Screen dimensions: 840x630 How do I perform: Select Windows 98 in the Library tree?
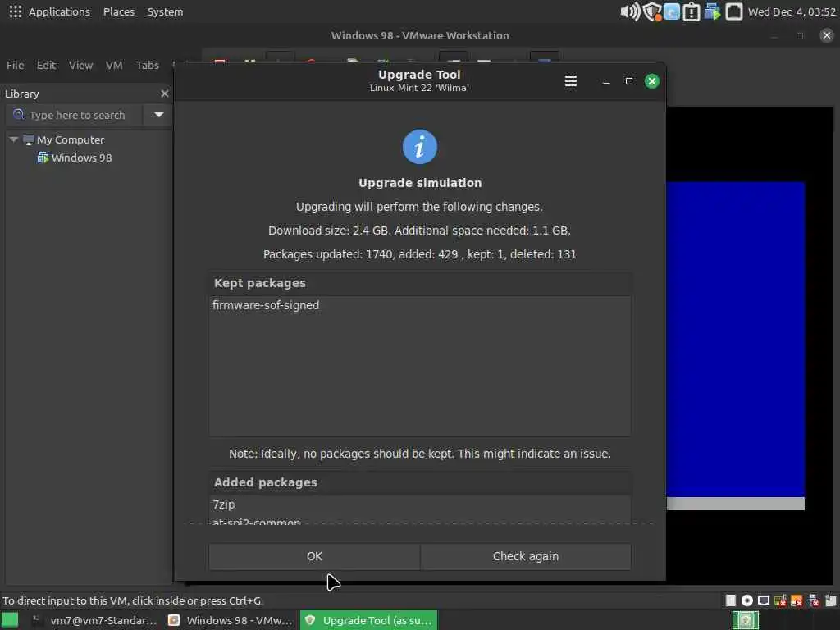[81, 157]
